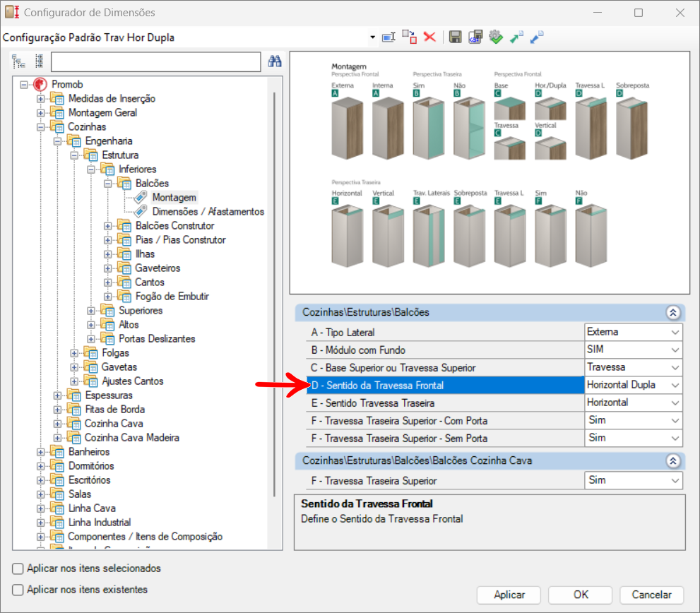This screenshot has width=700, height=613.
Task: Select 'Dimensões / Afastamentos' tree item
Action: point(208,212)
